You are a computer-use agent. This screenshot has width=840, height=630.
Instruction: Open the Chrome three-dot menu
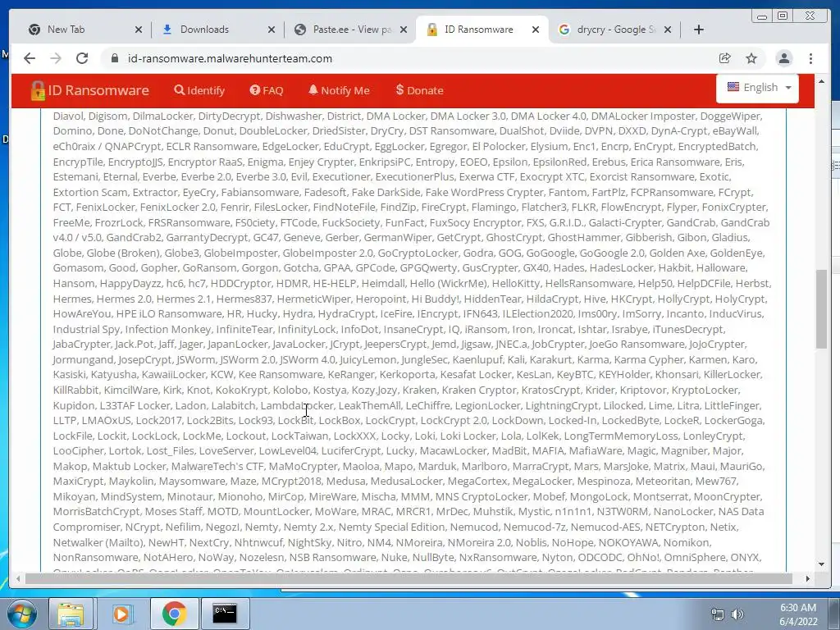(811, 58)
